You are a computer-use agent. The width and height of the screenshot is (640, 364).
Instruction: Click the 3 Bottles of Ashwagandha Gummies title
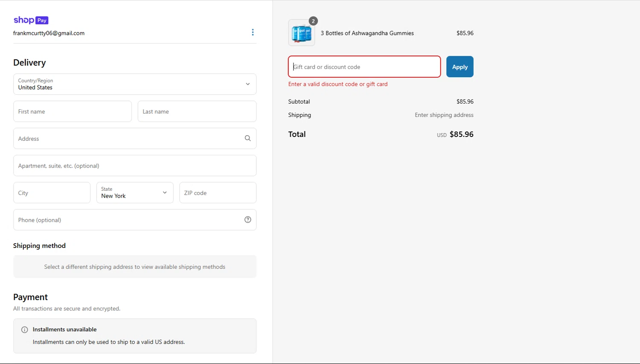[367, 33]
